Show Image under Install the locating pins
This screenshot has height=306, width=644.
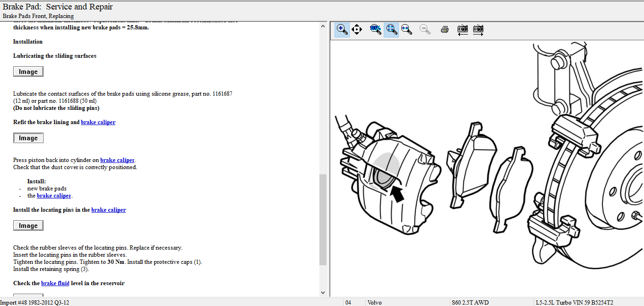[28, 225]
